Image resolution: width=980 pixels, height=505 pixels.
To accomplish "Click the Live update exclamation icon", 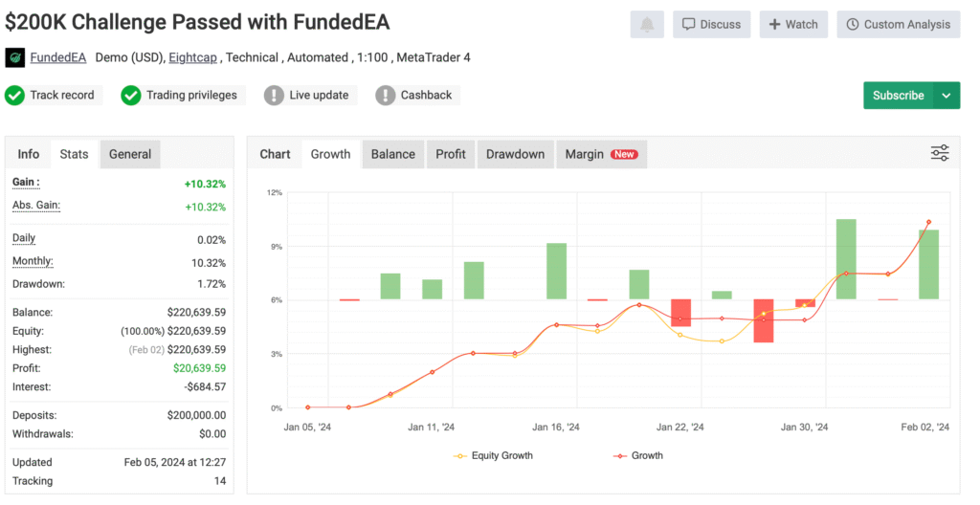I will tap(274, 95).
